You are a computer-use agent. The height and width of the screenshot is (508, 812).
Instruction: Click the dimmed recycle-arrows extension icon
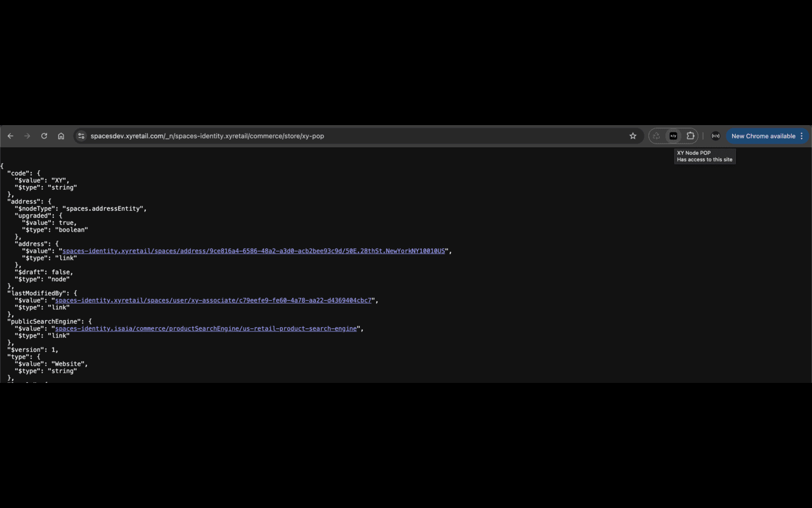click(656, 136)
